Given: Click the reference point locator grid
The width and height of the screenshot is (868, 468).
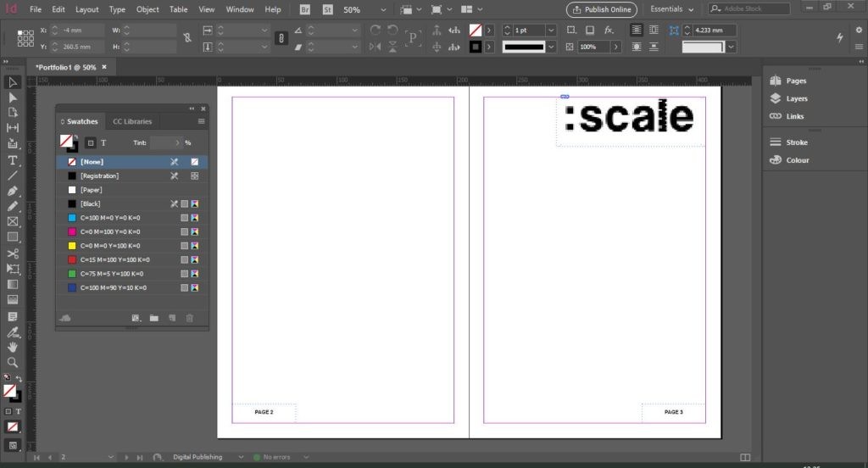Looking at the screenshot, I should (25, 38).
